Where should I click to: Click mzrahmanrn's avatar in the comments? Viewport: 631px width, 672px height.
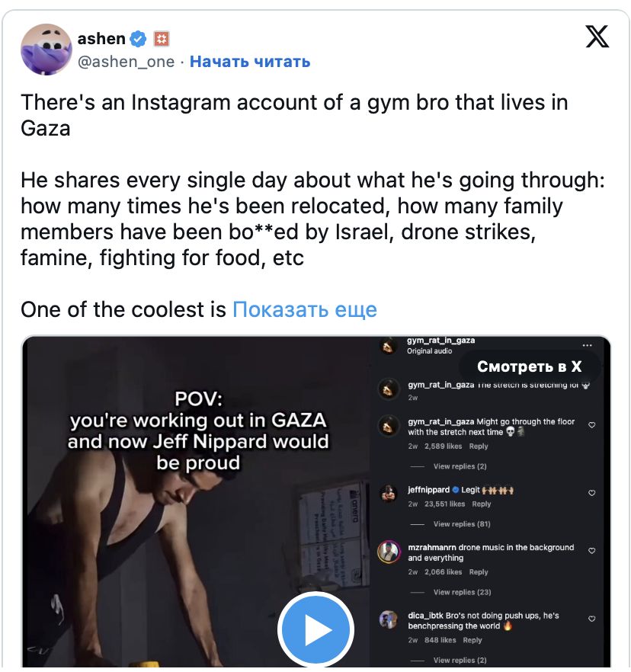[x=389, y=552]
